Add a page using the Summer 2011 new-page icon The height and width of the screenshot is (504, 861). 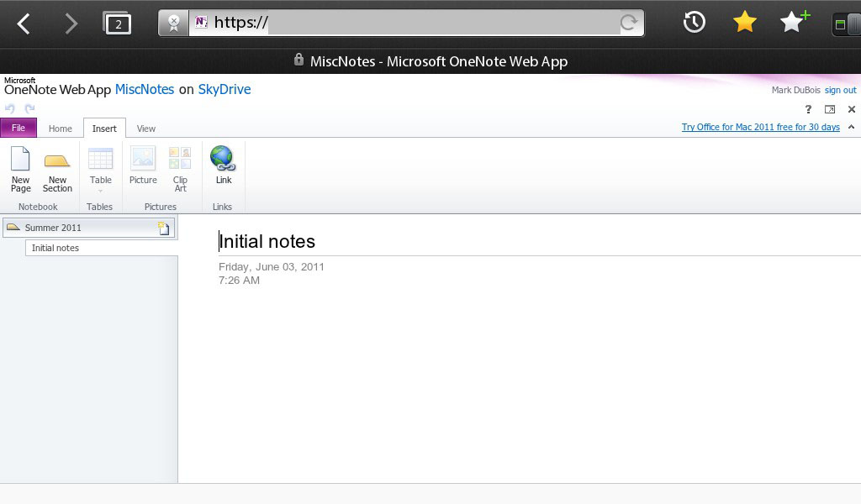click(x=164, y=228)
